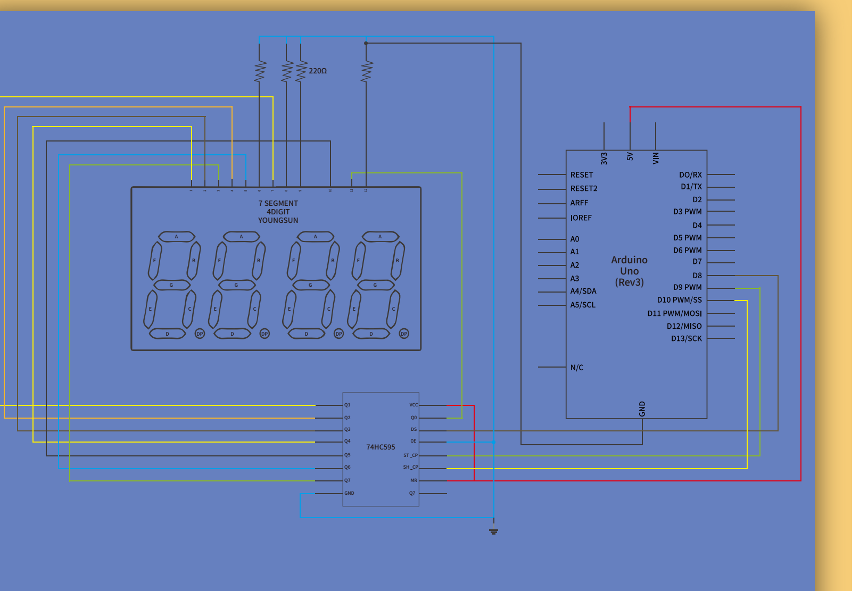Select the RESET pin label on Arduino
The width and height of the screenshot is (868, 591).
(582, 175)
